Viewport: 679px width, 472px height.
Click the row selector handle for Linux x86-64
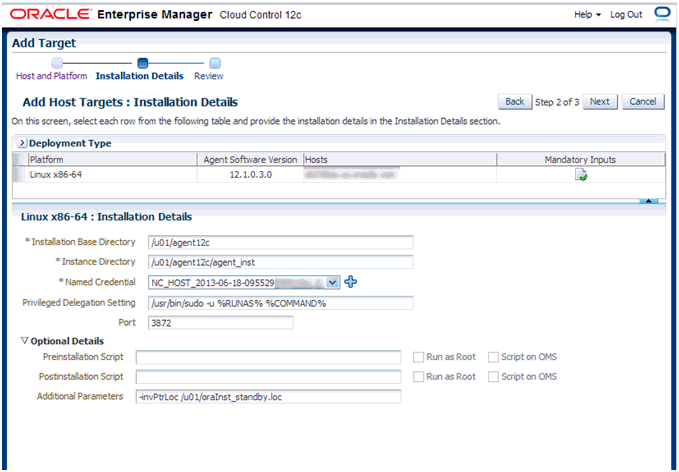[20, 175]
